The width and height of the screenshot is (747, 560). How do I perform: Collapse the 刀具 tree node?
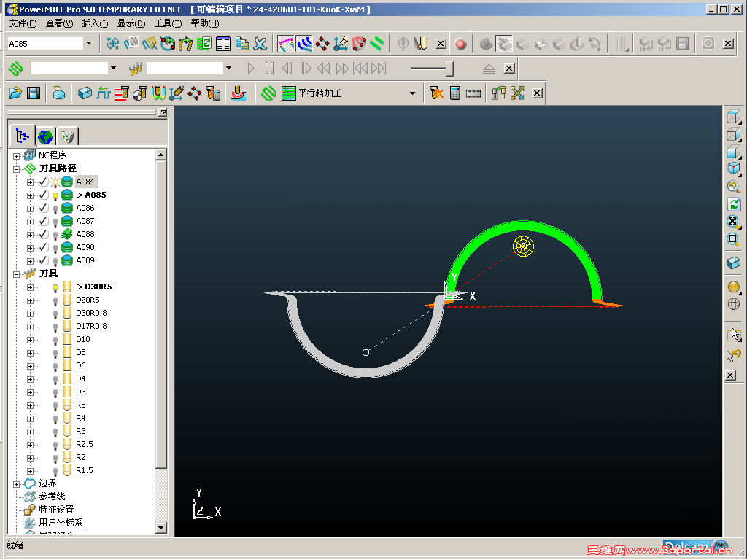16,274
